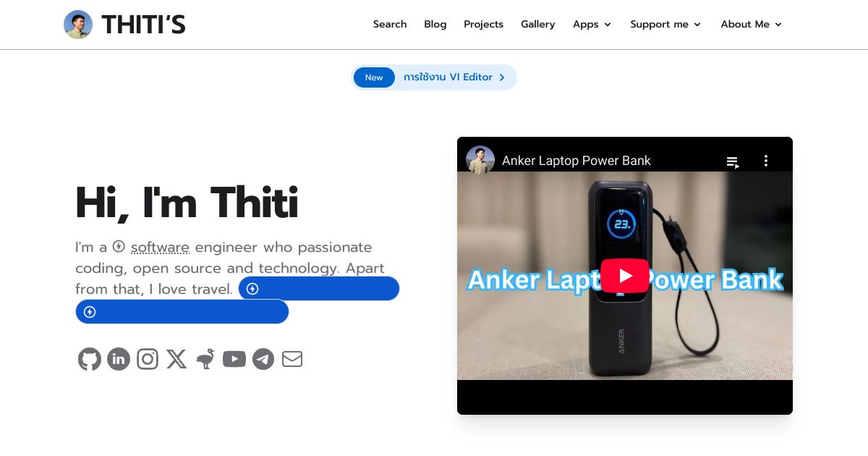Click the underlined software link
Image resolution: width=868 pixels, height=456 pixels.
click(160, 248)
